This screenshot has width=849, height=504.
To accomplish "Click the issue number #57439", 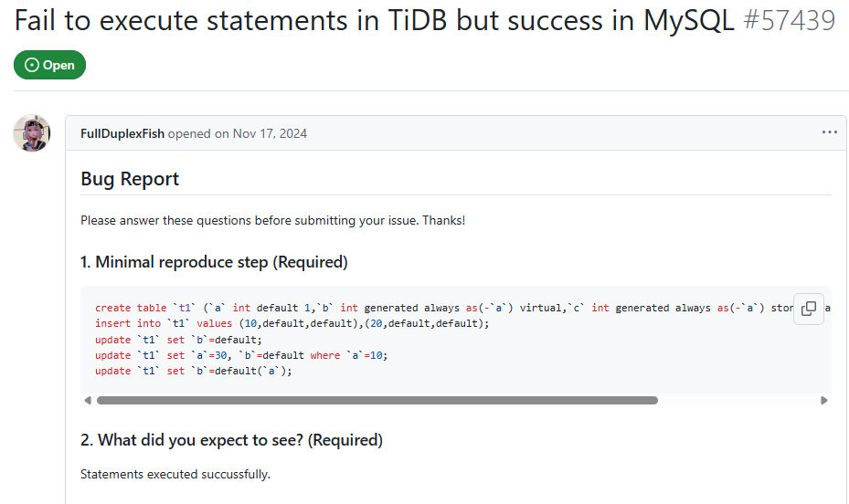I will point(789,21).
